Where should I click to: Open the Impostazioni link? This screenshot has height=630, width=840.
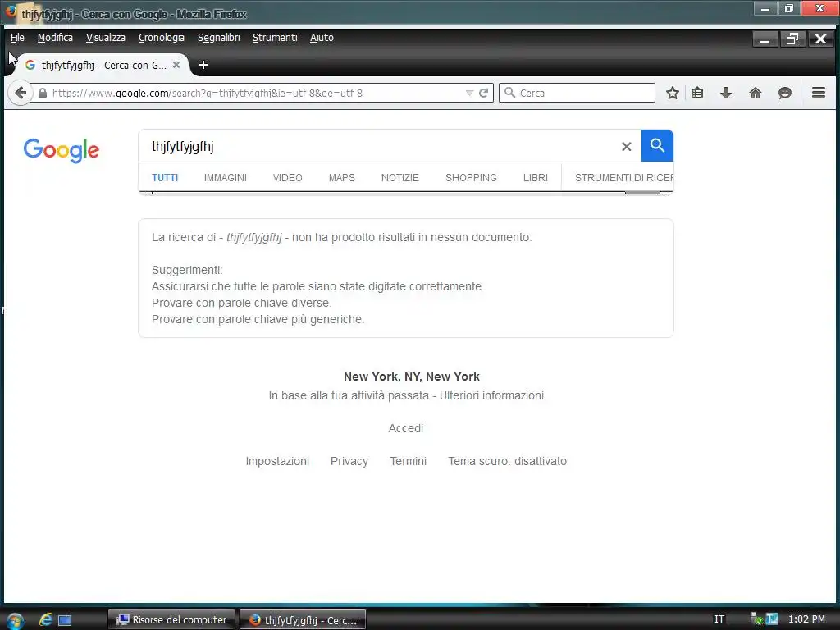tap(277, 461)
